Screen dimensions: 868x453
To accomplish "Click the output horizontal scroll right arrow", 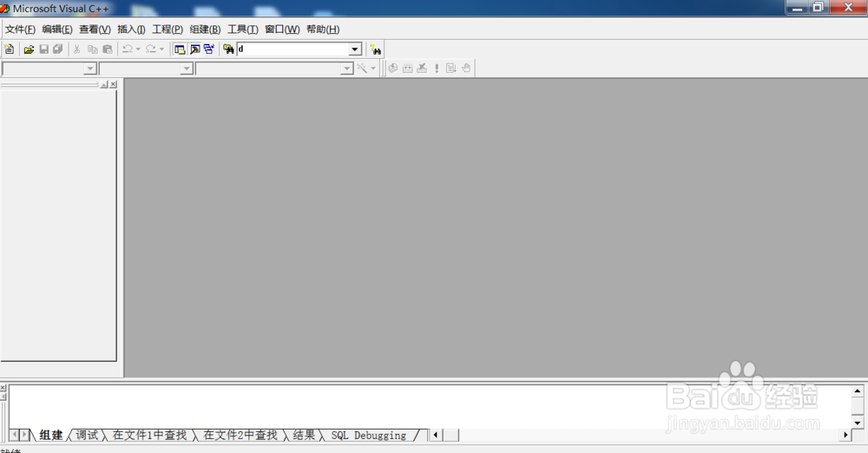I will (x=845, y=435).
